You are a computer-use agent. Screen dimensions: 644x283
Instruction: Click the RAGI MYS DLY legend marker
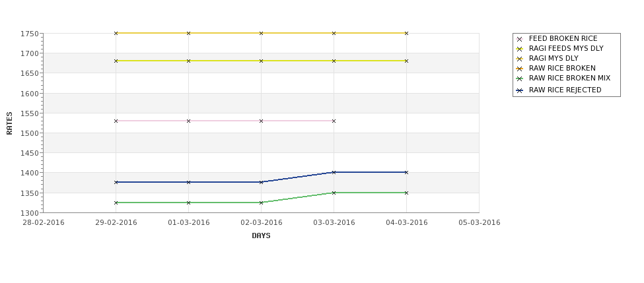519,59
